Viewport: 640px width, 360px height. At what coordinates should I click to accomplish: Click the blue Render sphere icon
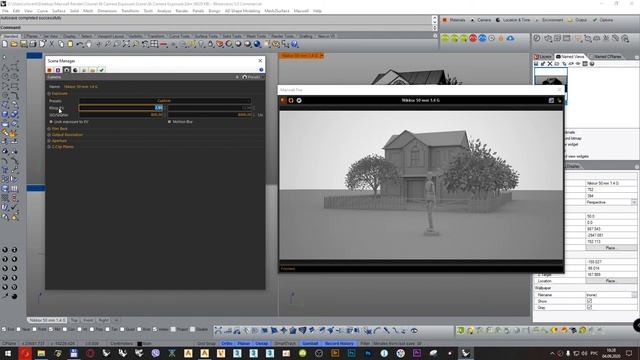coord(257,44)
